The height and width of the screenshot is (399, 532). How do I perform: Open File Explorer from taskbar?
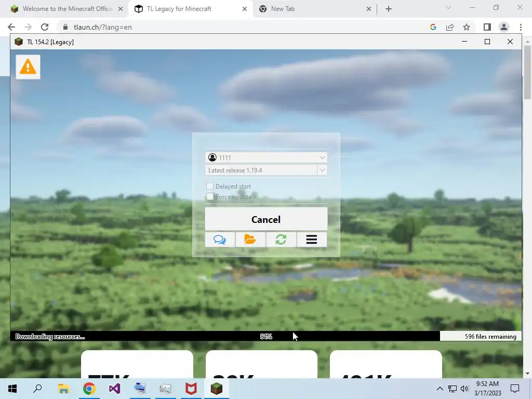click(63, 389)
